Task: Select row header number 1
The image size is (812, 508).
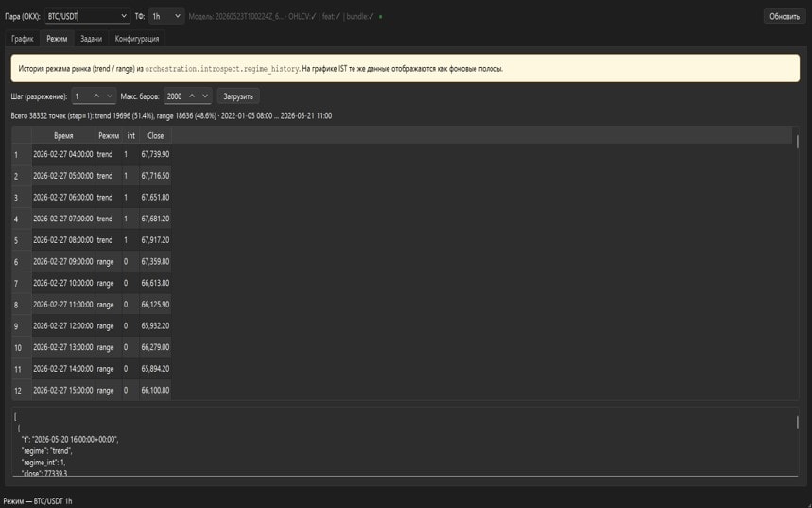Action: click(x=22, y=154)
